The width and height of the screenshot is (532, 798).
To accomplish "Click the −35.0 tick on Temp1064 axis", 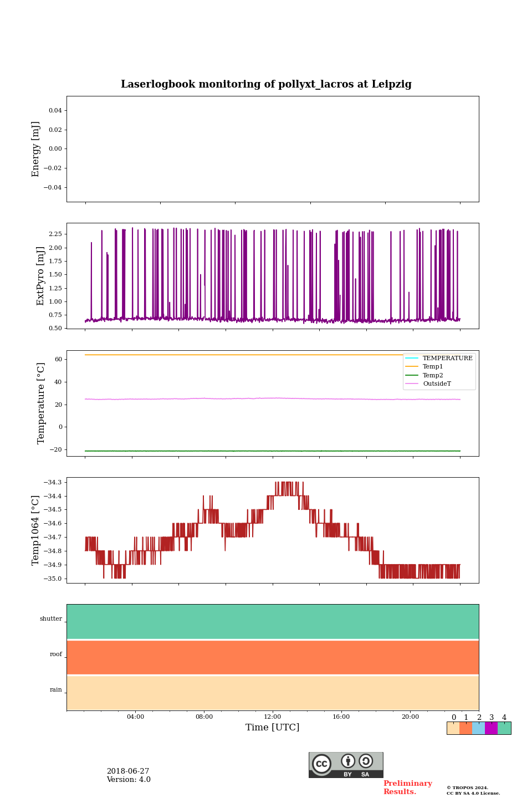I will pos(53,579).
